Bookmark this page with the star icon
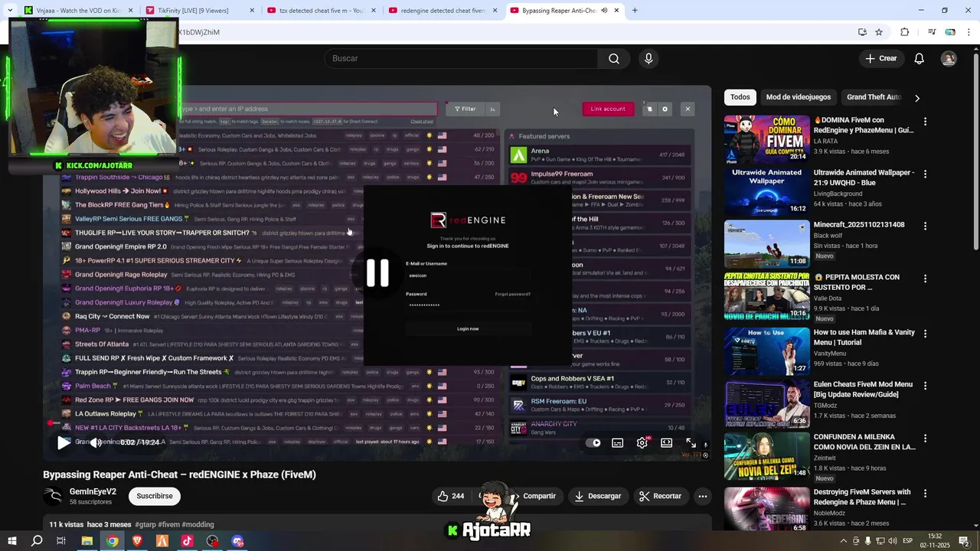 (x=879, y=32)
